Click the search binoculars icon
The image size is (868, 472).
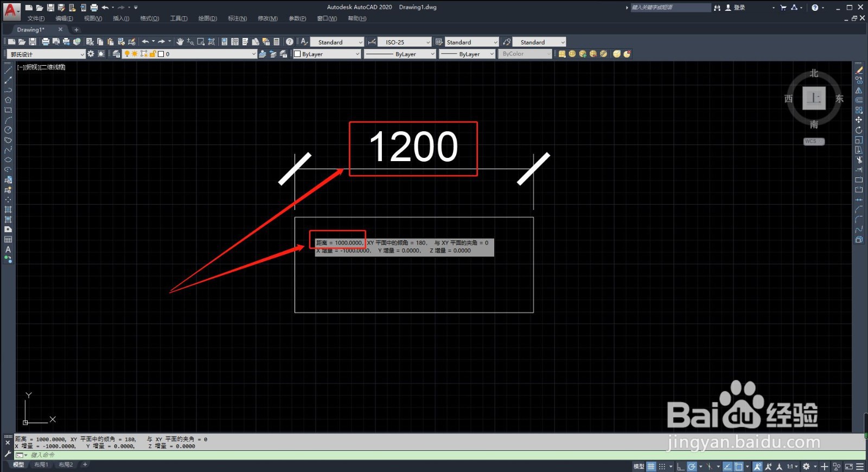point(717,8)
